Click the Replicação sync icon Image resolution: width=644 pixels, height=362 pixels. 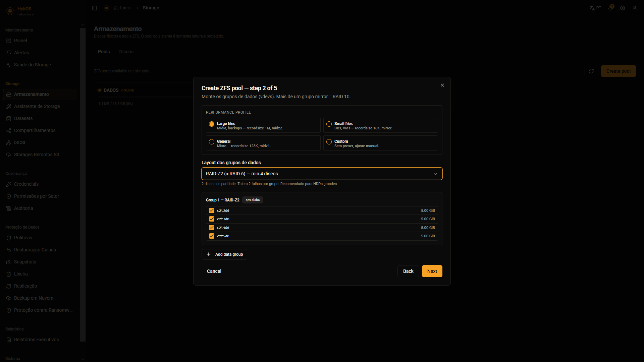click(x=9, y=286)
